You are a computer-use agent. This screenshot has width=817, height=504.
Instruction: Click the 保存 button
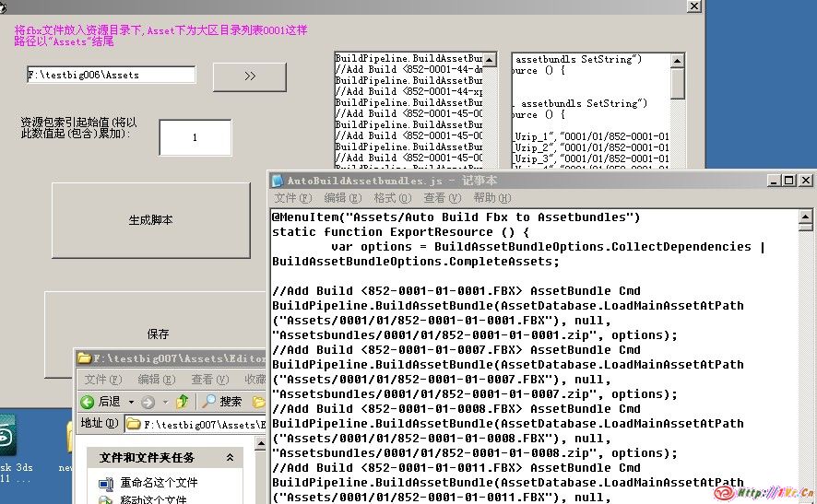(158, 334)
